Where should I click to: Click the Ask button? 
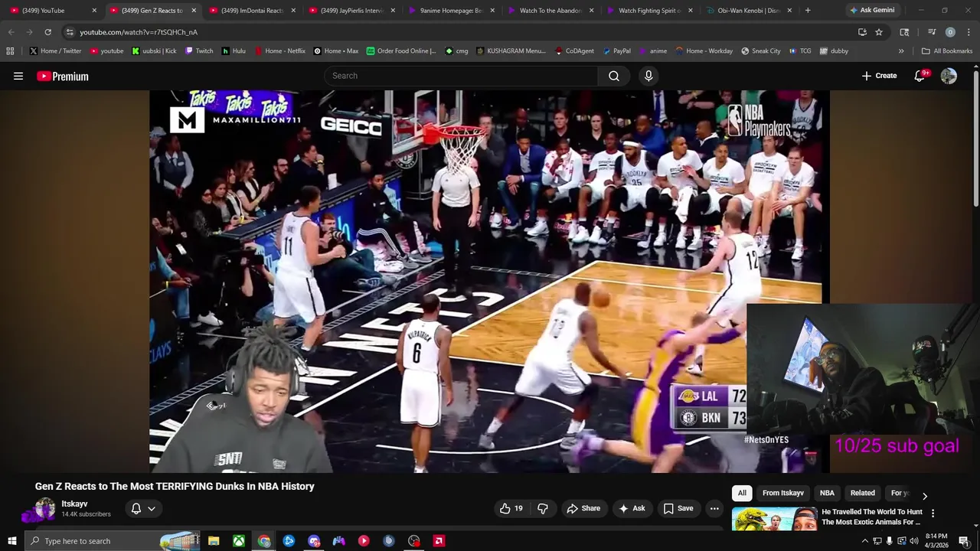click(x=632, y=508)
